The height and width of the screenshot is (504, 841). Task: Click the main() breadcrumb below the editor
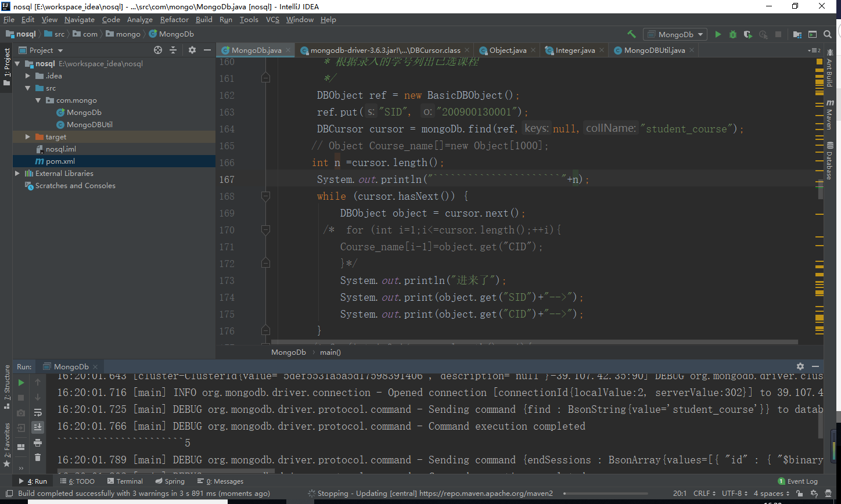(330, 352)
